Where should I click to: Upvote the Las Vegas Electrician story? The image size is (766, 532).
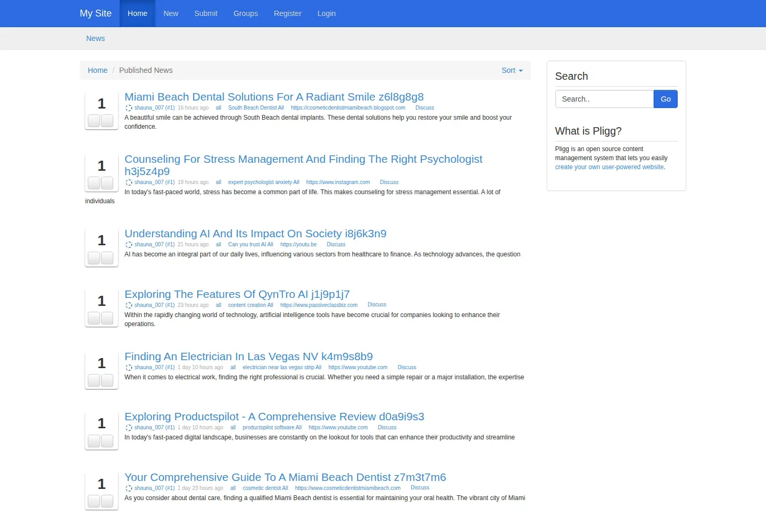[94, 380]
